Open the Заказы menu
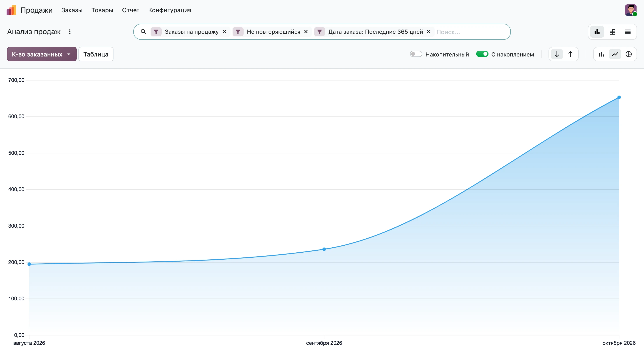Screen dimensions: 644x359 72,10
